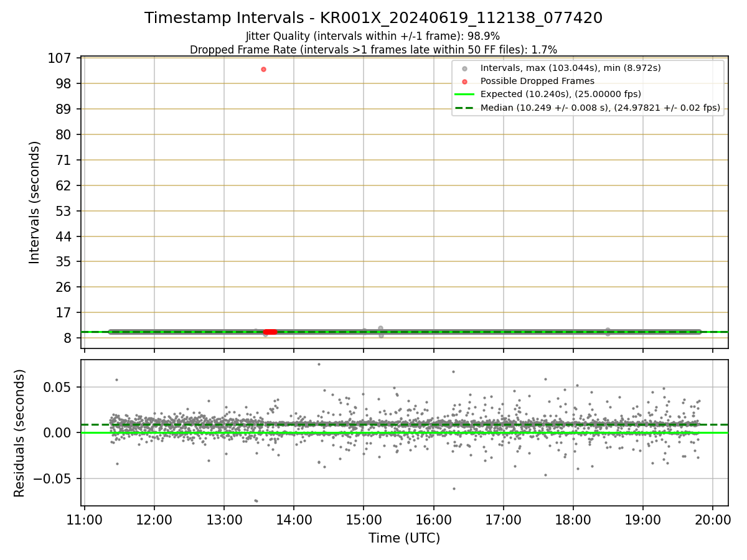Click the y-axis tick label "98"
The image size is (747, 560).
pyautogui.click(x=65, y=83)
